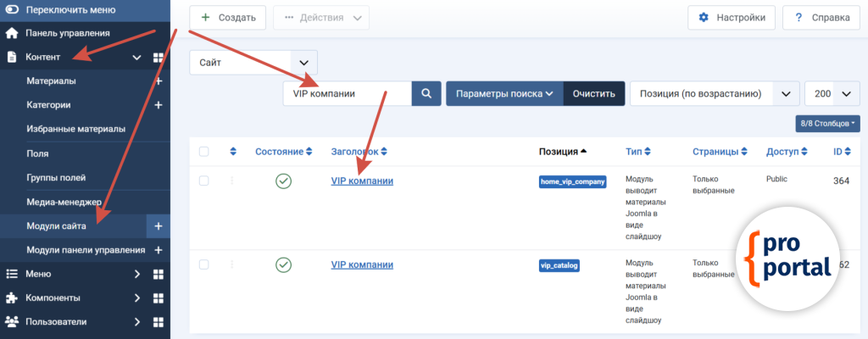Screen dimensions: 868x339
Task: Check the vip_catalog module row checkbox
Action: 203,264
